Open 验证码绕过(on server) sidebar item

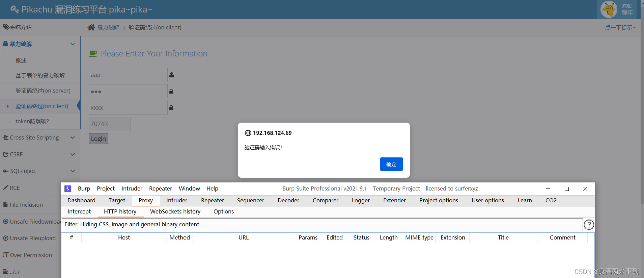tap(43, 91)
